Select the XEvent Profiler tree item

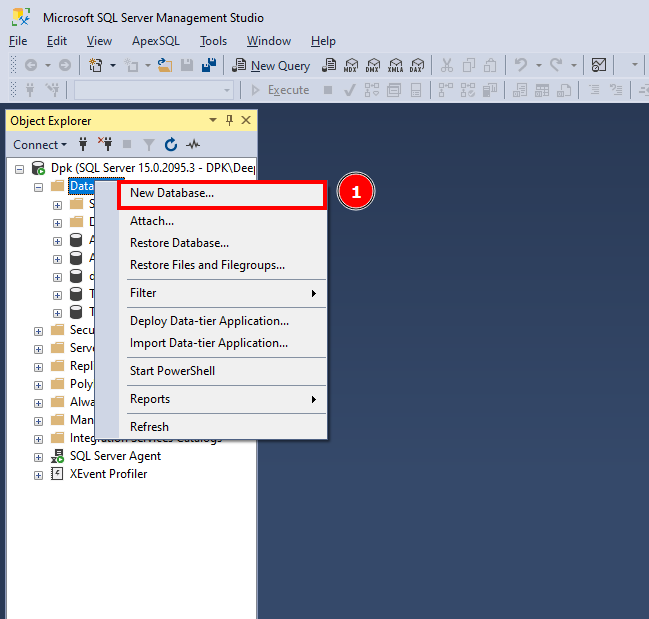pos(108,474)
